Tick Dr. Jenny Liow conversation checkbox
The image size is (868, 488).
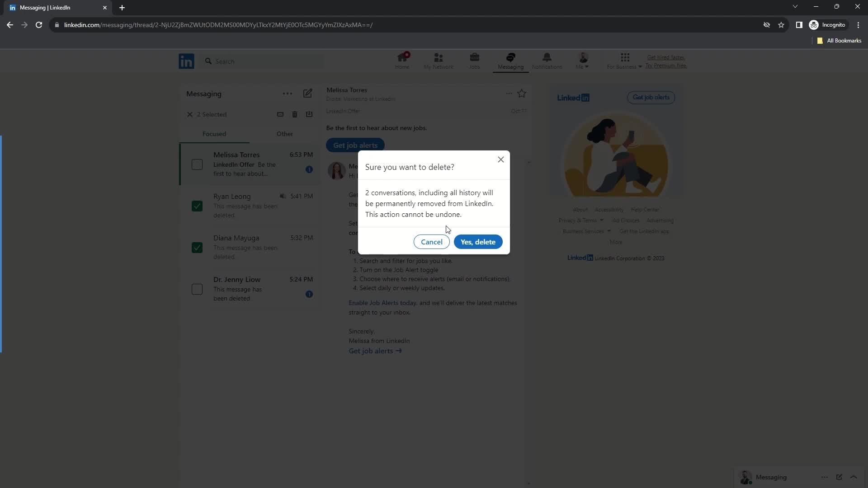197,289
